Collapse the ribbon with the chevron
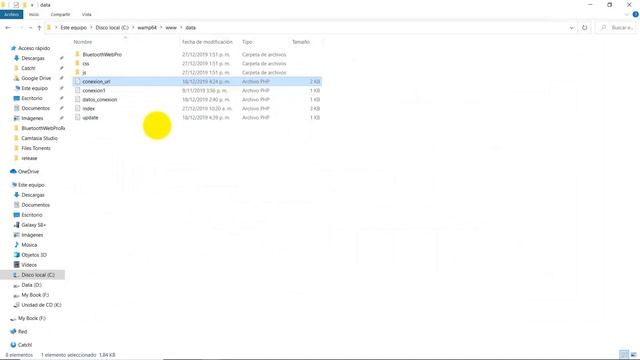 point(627,14)
